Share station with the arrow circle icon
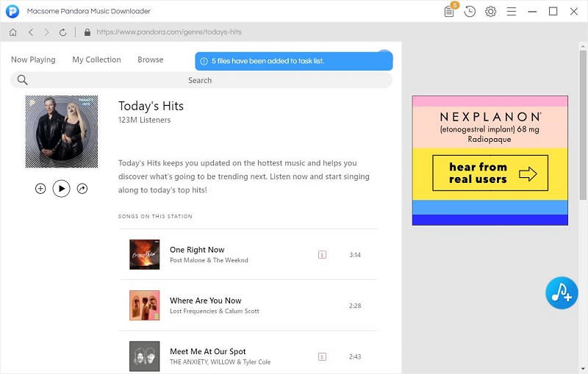Viewport: 588px width, 374px height. pos(82,189)
